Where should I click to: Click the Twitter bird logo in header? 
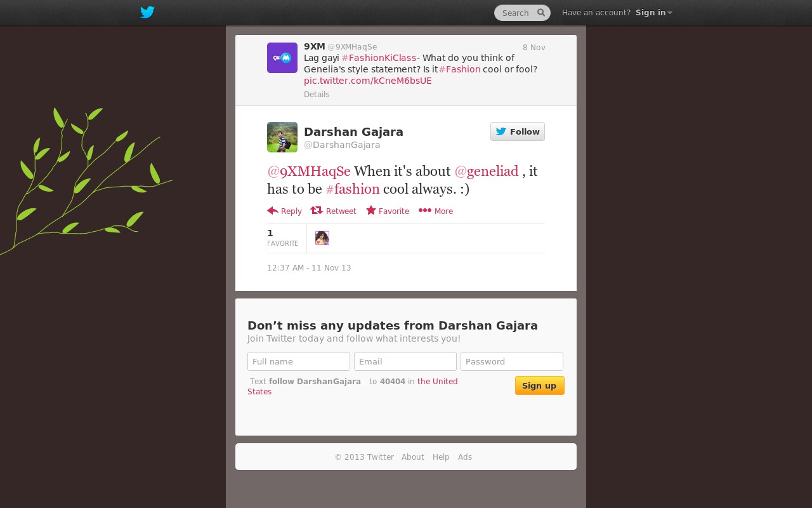[147, 13]
